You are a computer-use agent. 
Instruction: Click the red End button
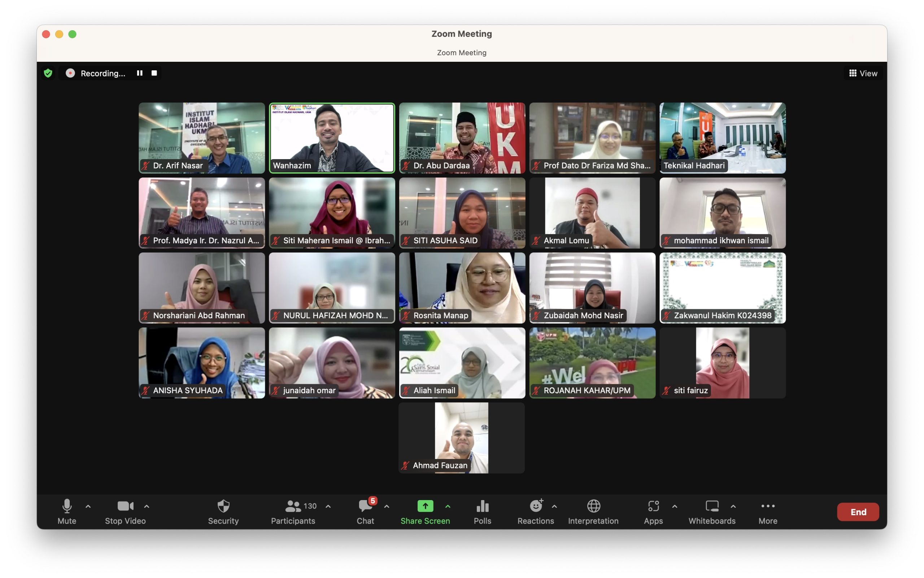[x=858, y=512]
